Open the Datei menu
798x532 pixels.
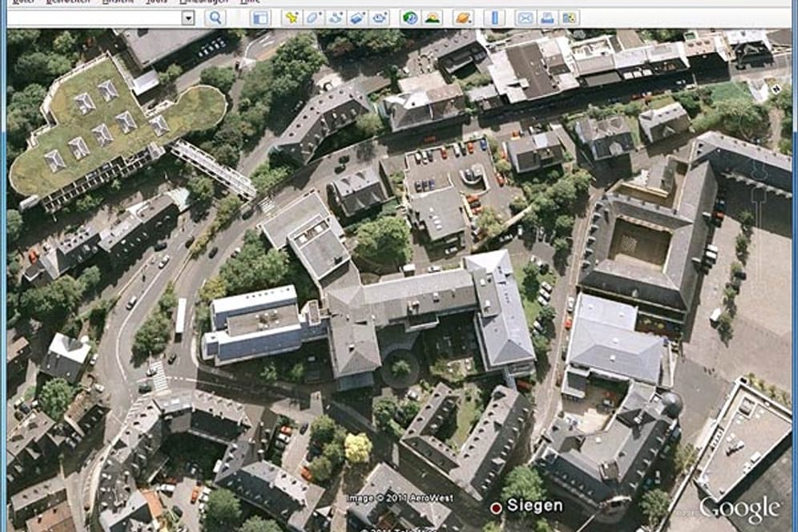click(x=23, y=2)
